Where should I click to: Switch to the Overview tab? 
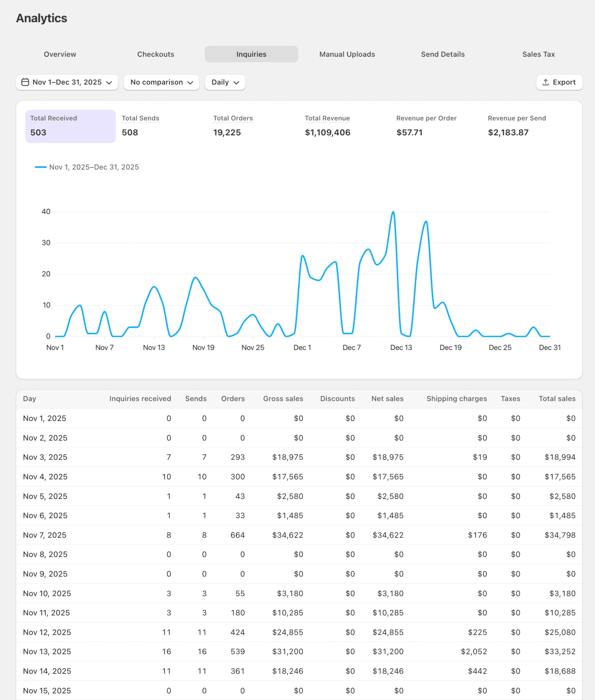(x=60, y=54)
